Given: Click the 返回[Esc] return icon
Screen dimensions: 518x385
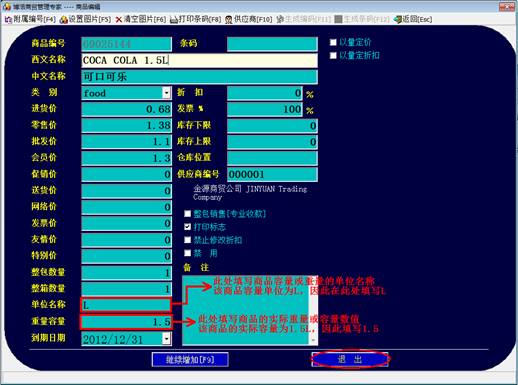Looking at the screenshot, I should point(397,20).
